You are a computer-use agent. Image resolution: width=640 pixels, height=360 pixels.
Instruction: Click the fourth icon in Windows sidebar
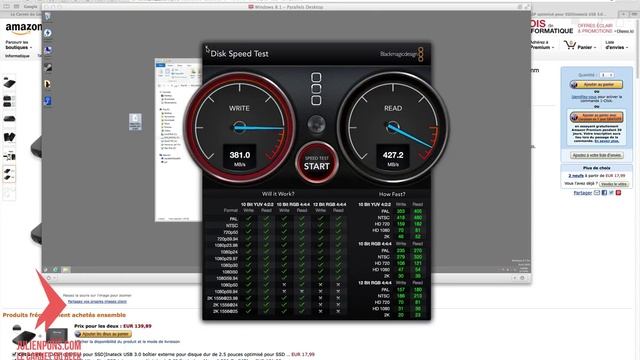click(48, 67)
